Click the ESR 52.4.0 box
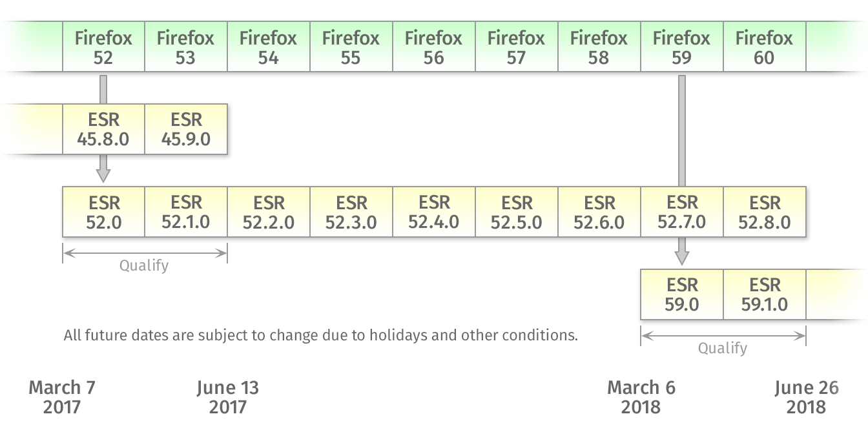 point(434,212)
